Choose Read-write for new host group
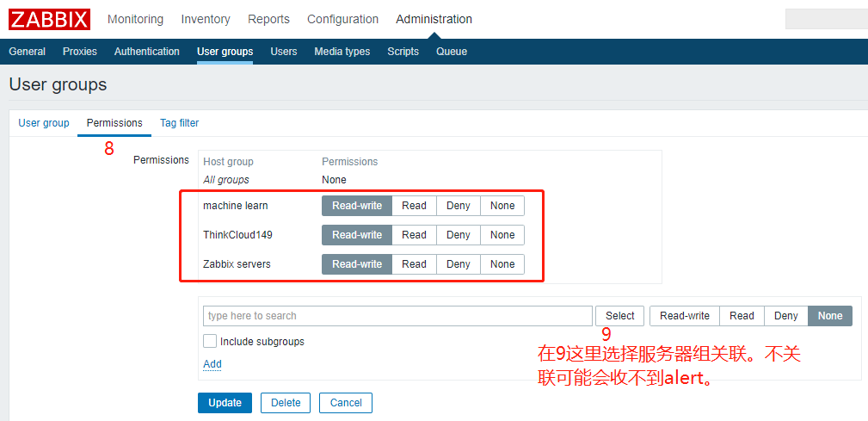The image size is (868, 421). (685, 316)
